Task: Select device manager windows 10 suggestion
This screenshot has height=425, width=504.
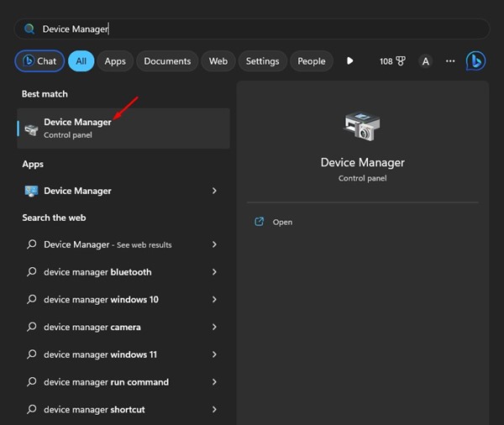Action: point(101,300)
